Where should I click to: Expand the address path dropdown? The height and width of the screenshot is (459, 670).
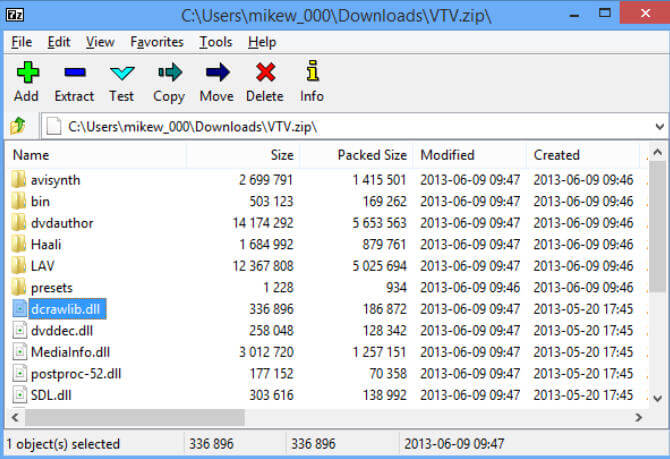tap(659, 127)
